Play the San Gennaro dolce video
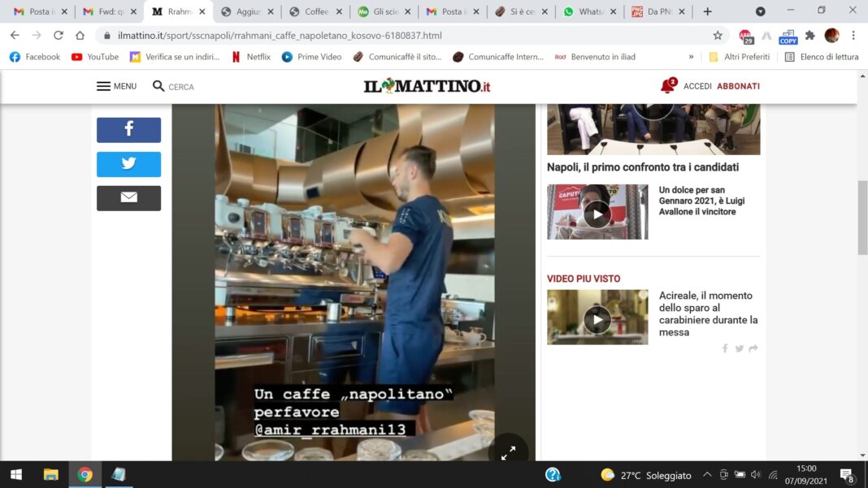The width and height of the screenshot is (868, 488). click(x=597, y=214)
